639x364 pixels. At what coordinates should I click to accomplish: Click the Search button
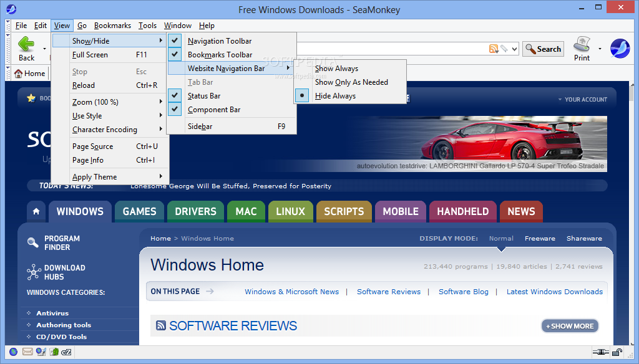pos(544,49)
